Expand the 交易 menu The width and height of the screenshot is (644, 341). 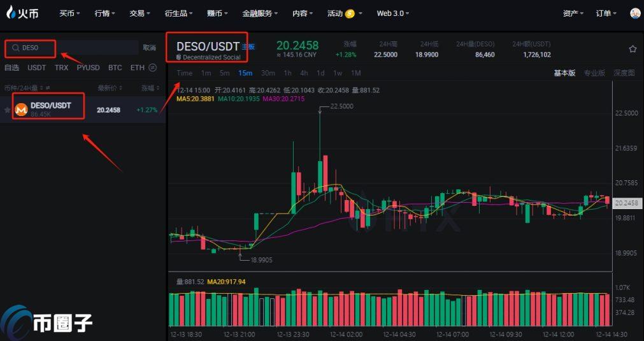pos(140,13)
